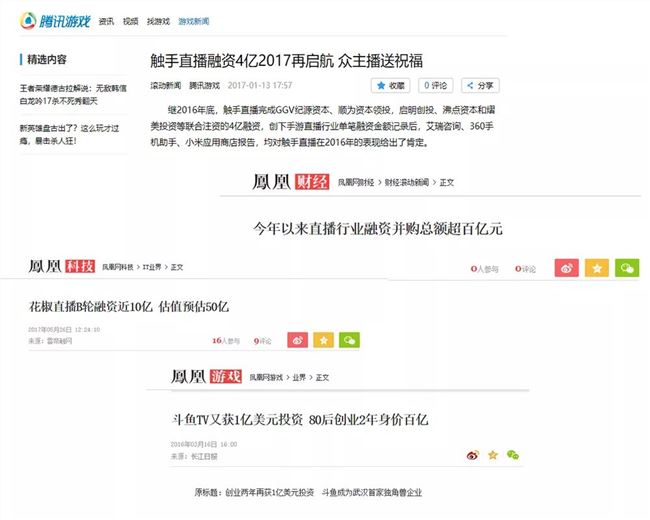Screen dimensions: 650x520
Task: Open the 找游戏 nav tab
Action: (x=158, y=21)
